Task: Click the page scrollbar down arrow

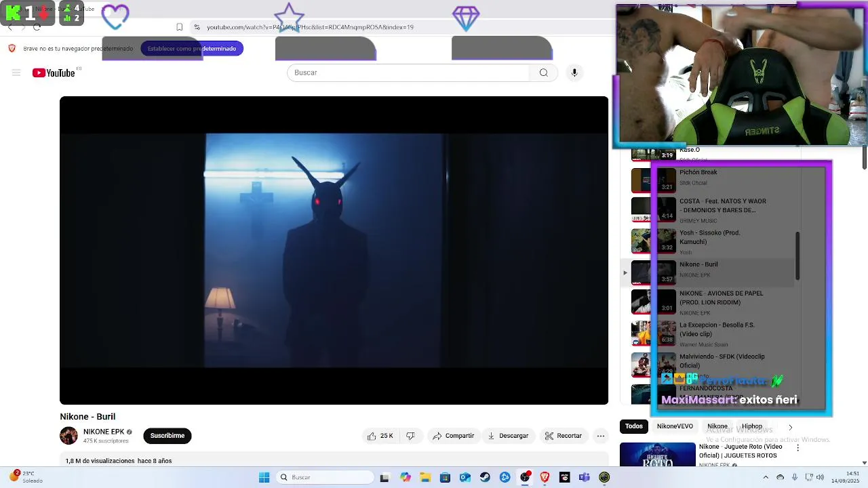Action: point(865,463)
